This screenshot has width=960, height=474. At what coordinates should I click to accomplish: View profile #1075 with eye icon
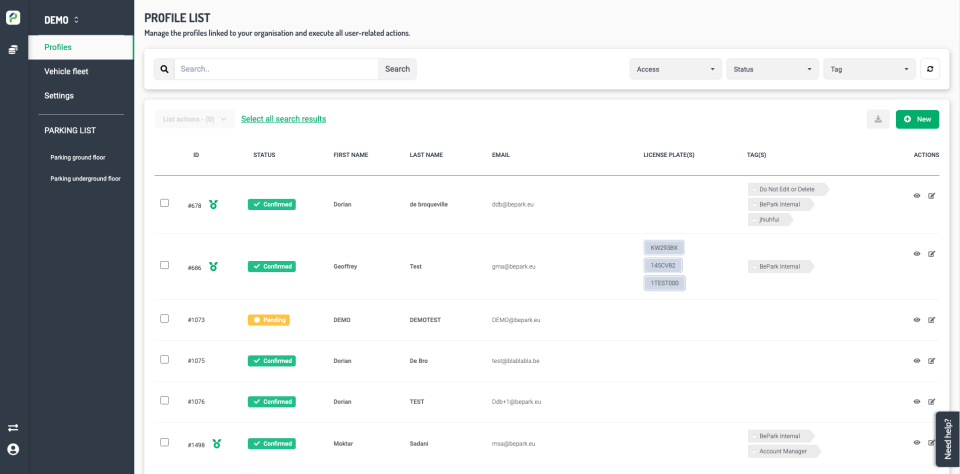(x=917, y=361)
